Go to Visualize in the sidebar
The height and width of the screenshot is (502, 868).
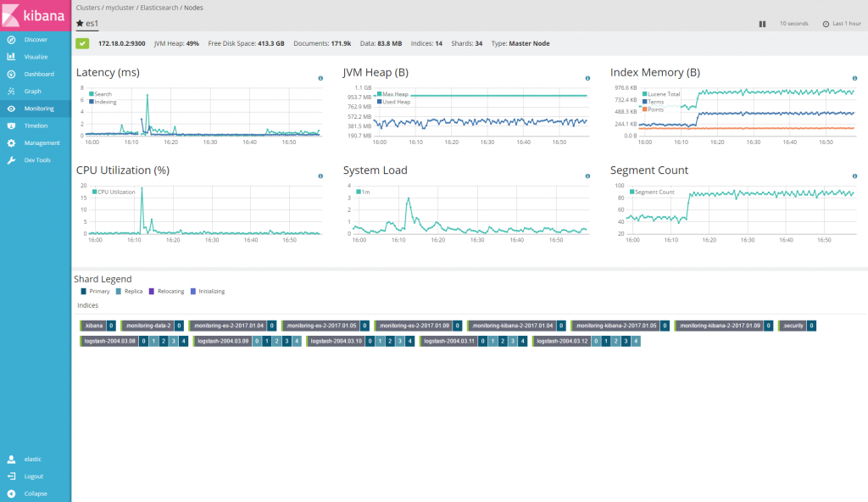tap(36, 57)
